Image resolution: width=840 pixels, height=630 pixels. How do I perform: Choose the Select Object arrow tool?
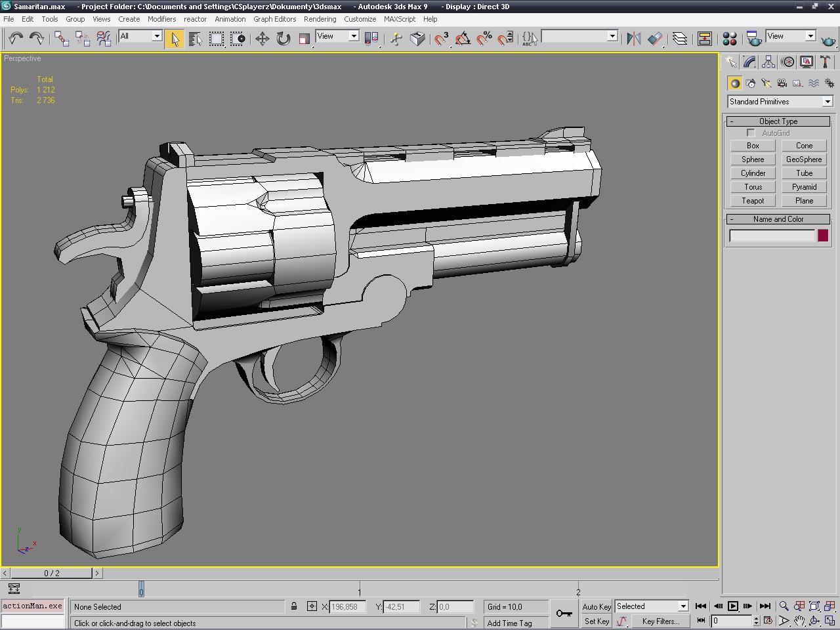pos(175,39)
